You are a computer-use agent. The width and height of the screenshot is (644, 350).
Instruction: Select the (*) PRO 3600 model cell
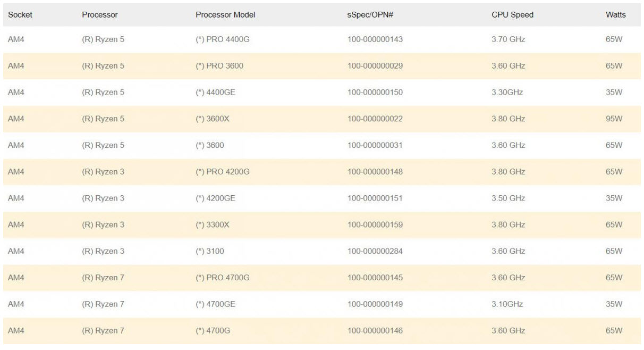pyautogui.click(x=219, y=66)
